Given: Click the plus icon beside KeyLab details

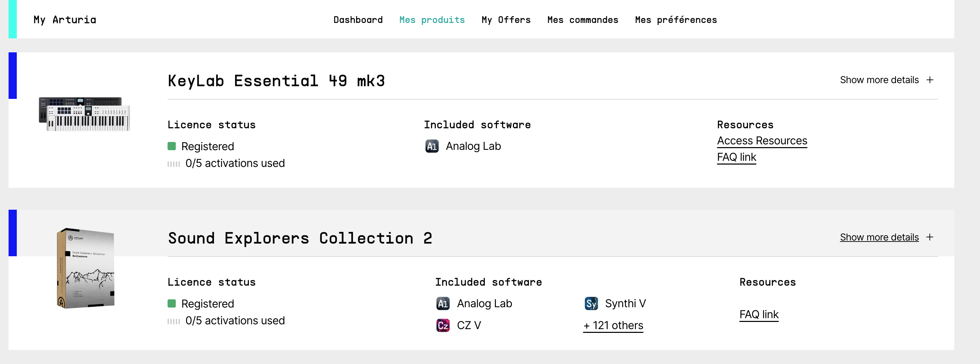Looking at the screenshot, I should [930, 80].
